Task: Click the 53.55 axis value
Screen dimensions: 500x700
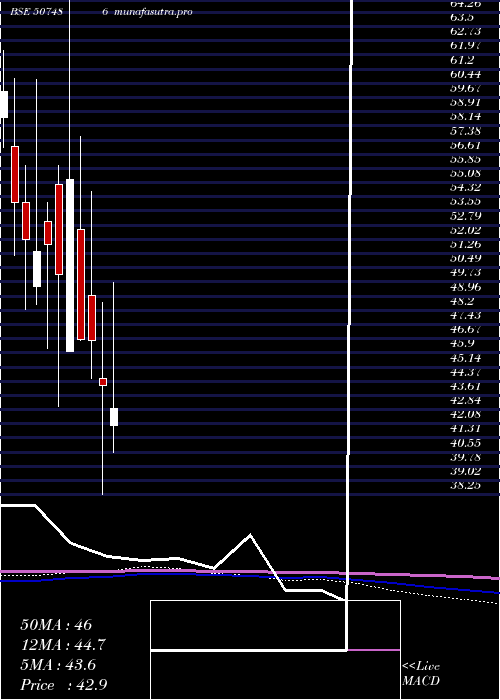Action: tap(465, 202)
